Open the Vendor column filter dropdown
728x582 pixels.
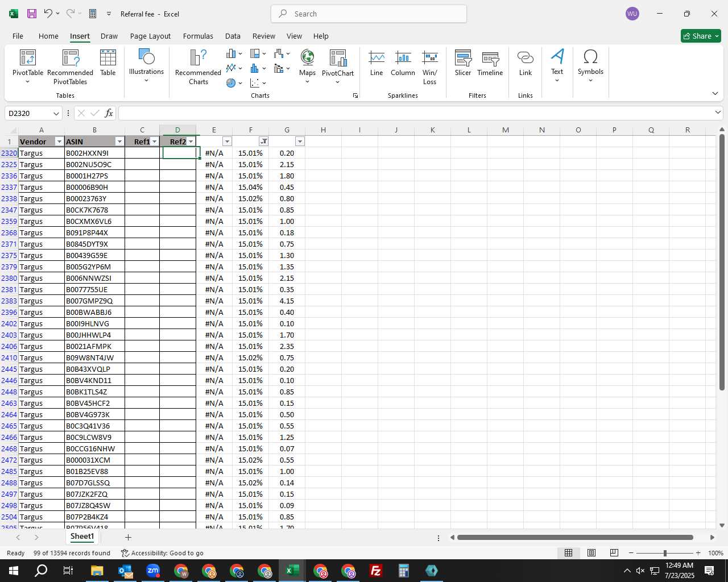[59, 142]
